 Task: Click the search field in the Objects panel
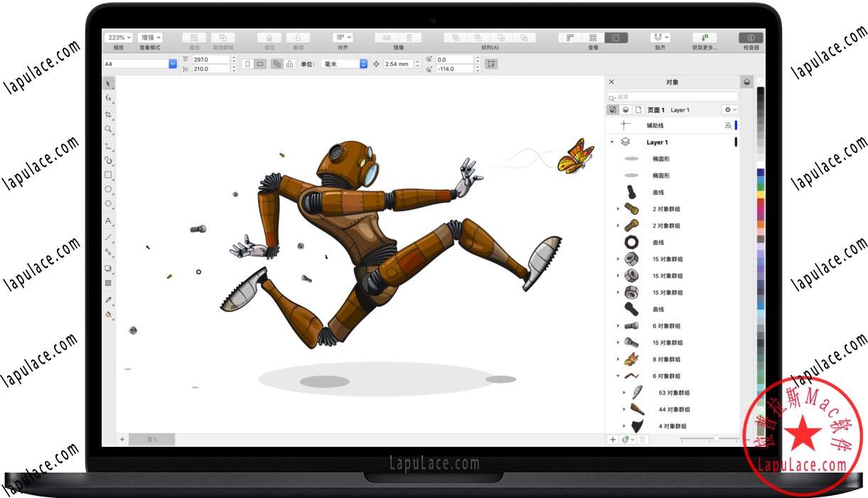(x=672, y=95)
